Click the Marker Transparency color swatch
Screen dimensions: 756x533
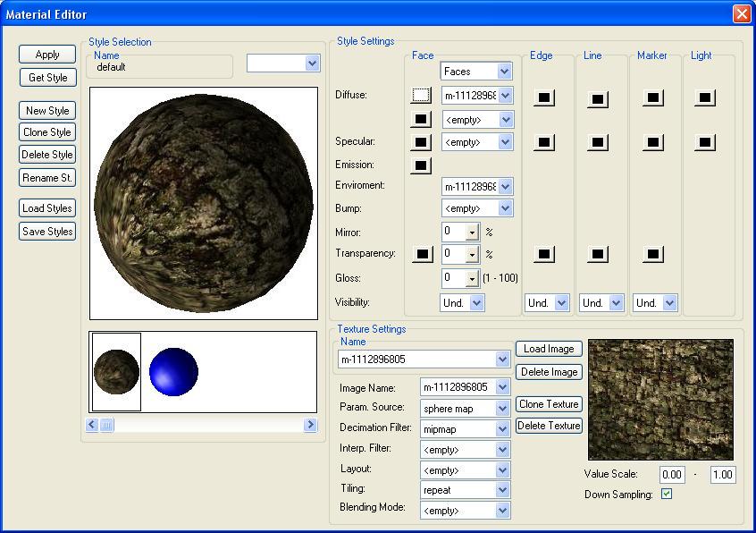[652, 254]
